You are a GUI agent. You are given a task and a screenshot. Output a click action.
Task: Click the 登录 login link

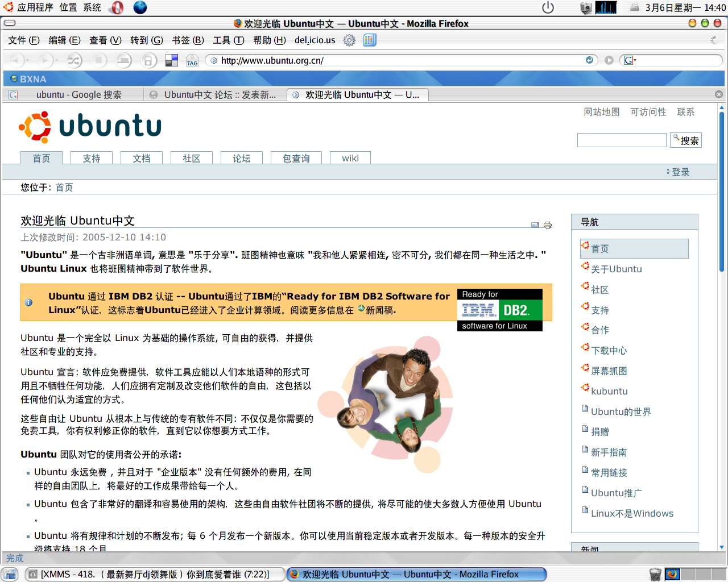680,172
